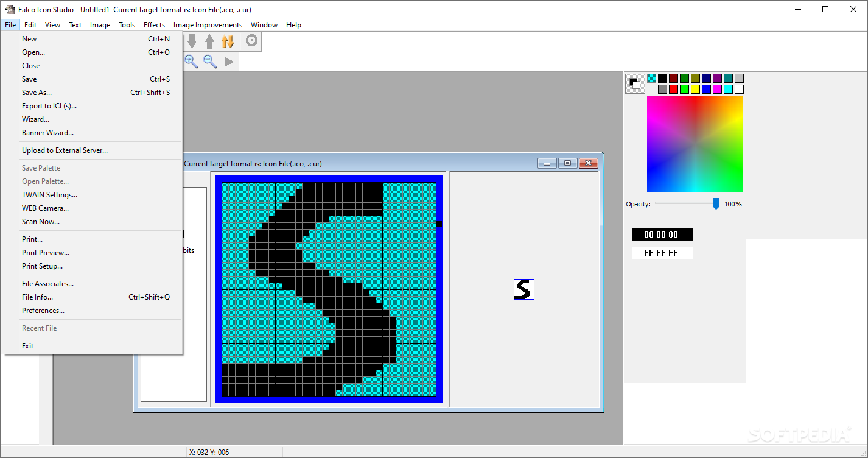868x458 pixels.
Task: Pick the yellow palette swatch
Action: 695,89
